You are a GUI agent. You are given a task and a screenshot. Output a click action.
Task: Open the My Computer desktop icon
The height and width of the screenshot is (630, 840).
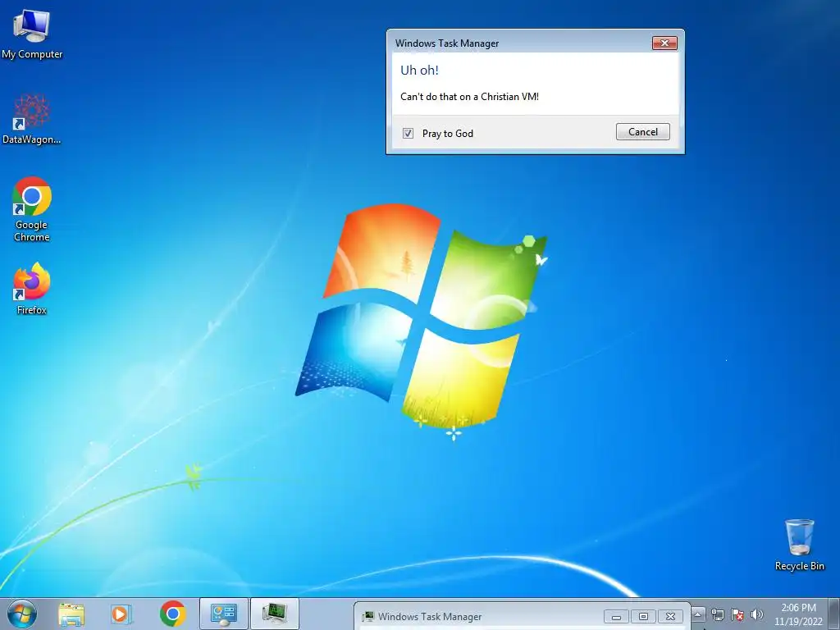[32, 34]
